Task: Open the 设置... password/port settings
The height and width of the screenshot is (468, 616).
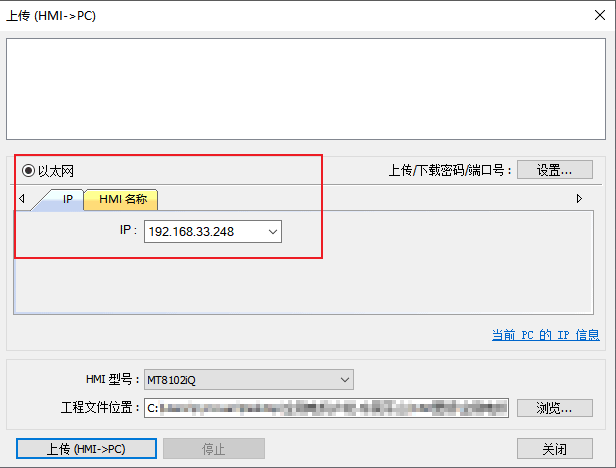Action: [x=554, y=170]
